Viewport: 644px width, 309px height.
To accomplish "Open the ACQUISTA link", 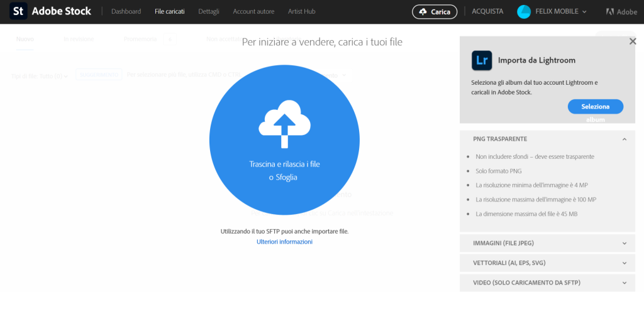I will 487,11.
